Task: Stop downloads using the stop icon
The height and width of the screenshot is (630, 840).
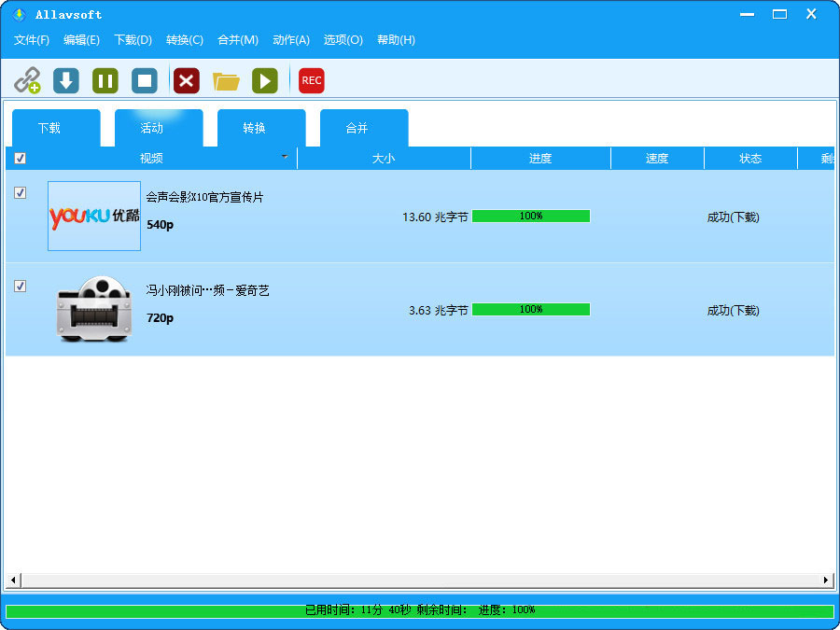Action: [145, 80]
